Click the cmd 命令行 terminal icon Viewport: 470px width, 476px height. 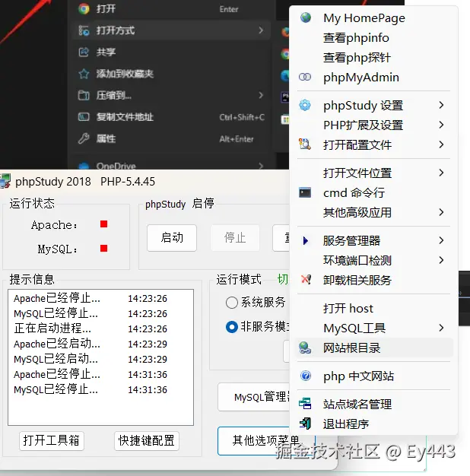tap(305, 192)
